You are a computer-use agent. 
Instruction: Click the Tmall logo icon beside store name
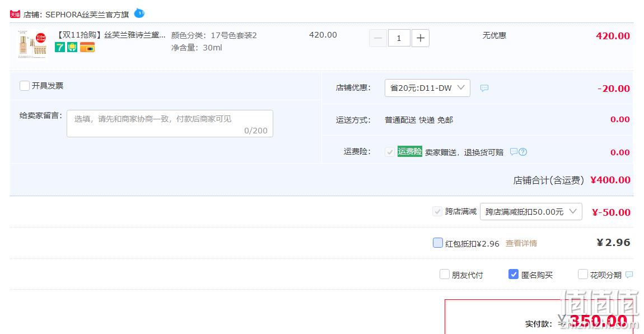coord(15,15)
